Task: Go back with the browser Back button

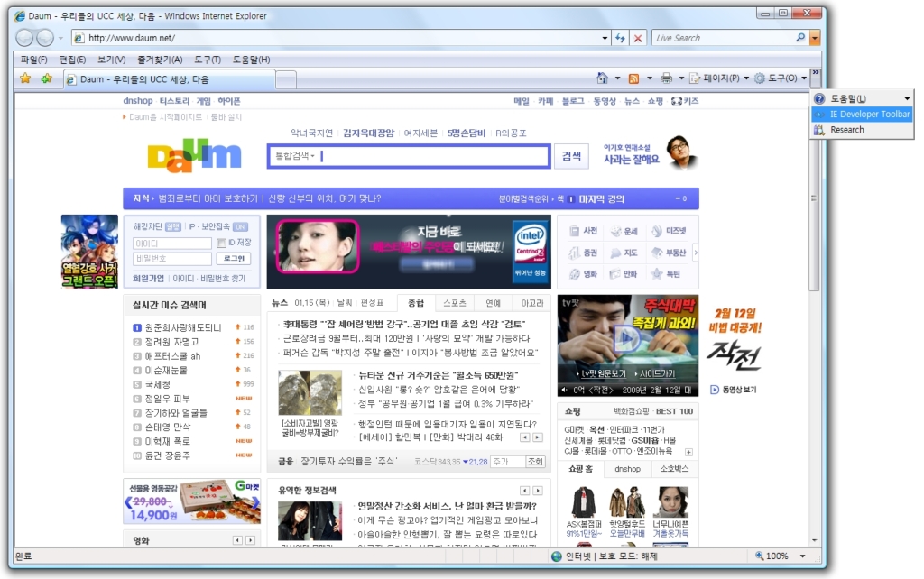Action: (24, 38)
